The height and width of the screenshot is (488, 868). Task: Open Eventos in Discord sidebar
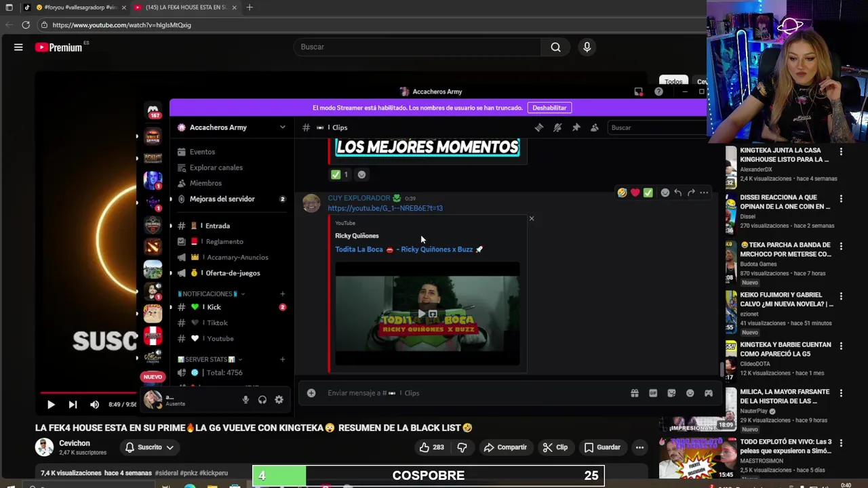click(x=202, y=152)
